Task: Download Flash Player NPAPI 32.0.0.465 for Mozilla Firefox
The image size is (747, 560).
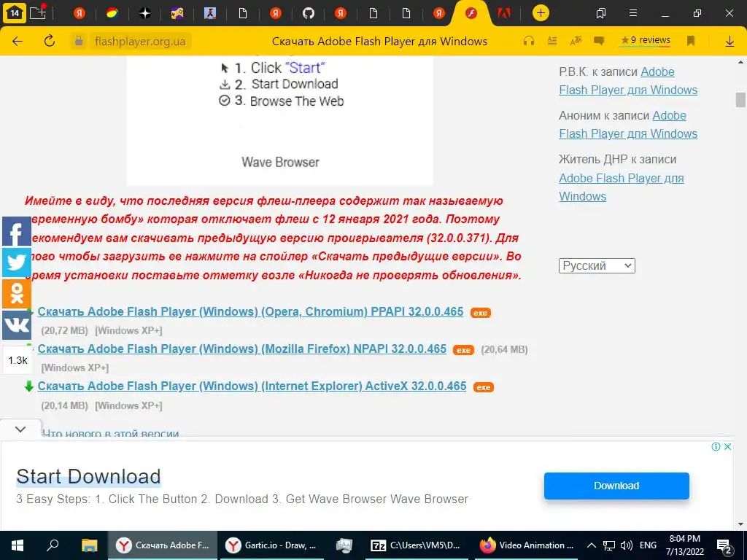Action: 242,349
